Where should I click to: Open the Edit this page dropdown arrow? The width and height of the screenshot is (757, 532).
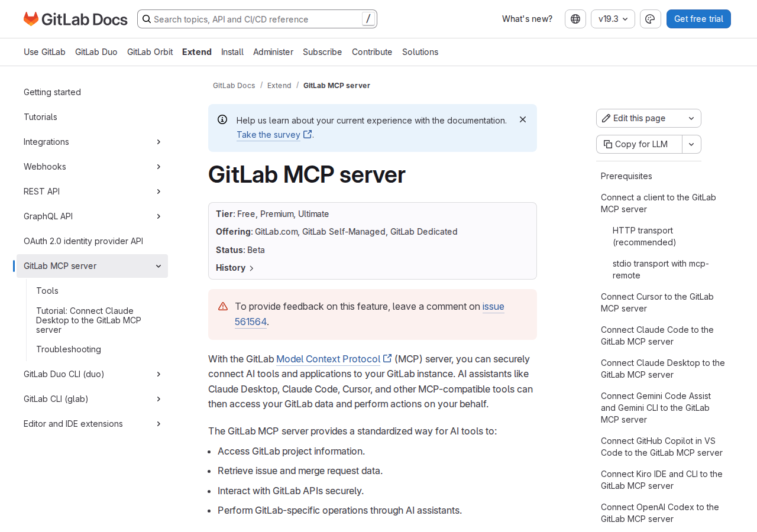pyautogui.click(x=691, y=118)
